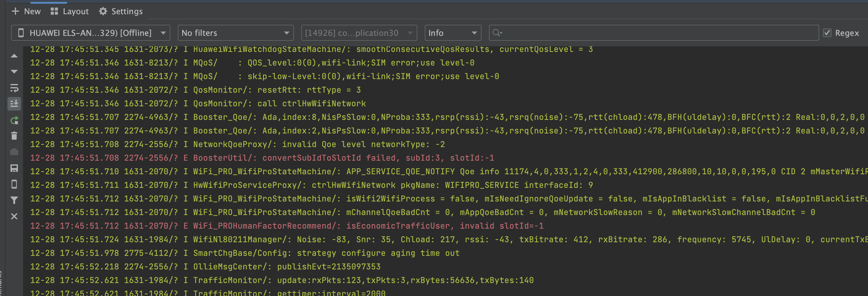Select TrafficMonitor 'gettimer:interval=2000' line
The height and width of the screenshot is (296, 868).
click(x=208, y=293)
